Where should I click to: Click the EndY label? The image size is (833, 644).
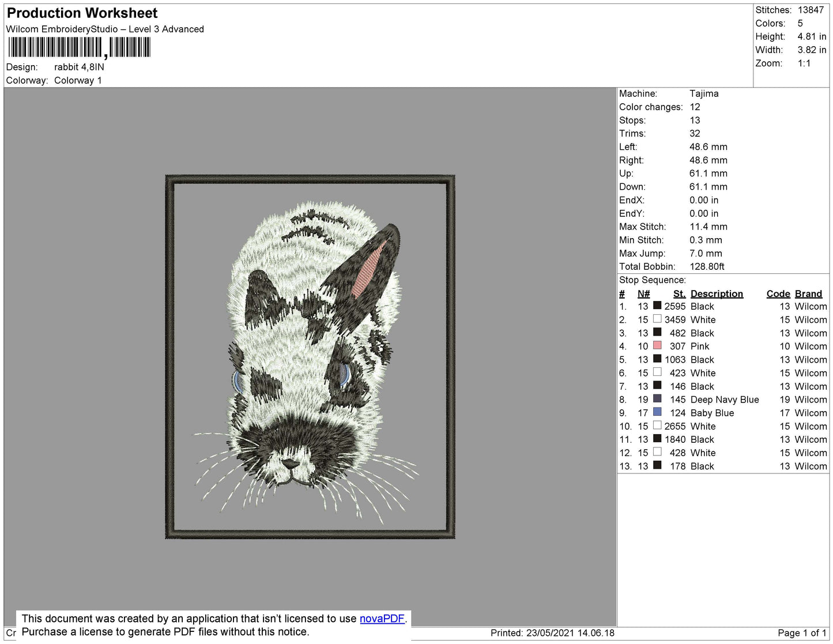click(632, 213)
